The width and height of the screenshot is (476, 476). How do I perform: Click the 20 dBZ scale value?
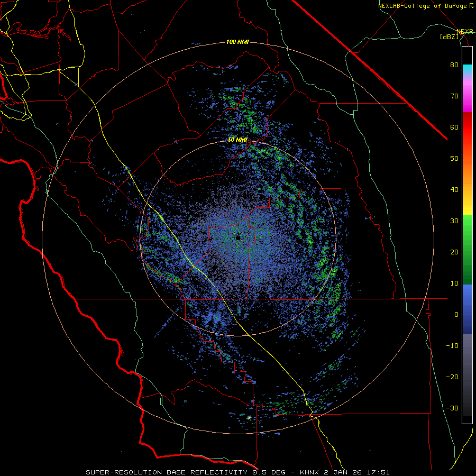point(454,252)
